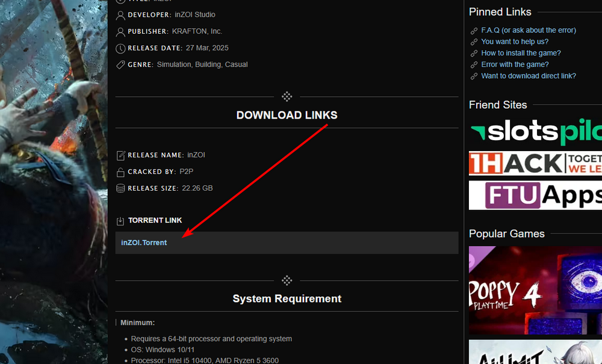Screen dimensions: 602x364
Task: Click the 'Processor: Intel i5 10400' requirement line
Action: pos(205,360)
